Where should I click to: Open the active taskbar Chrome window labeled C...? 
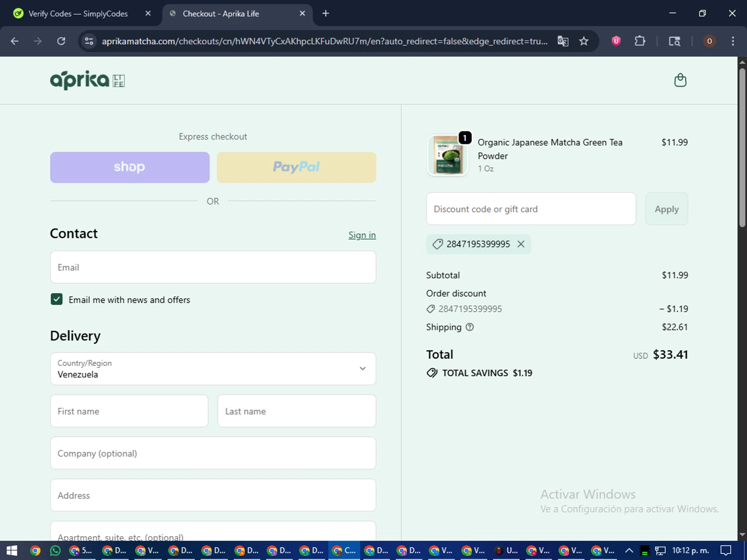[344, 551]
